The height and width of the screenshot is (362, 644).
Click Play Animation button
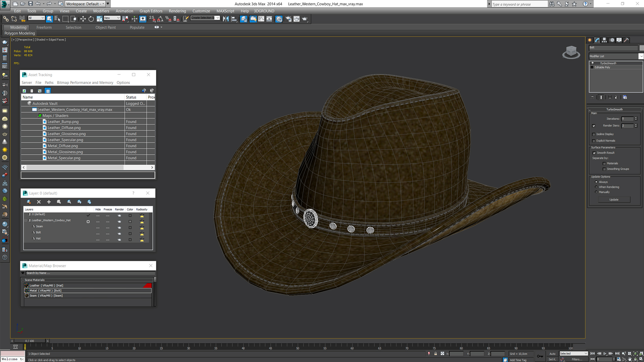click(x=605, y=354)
